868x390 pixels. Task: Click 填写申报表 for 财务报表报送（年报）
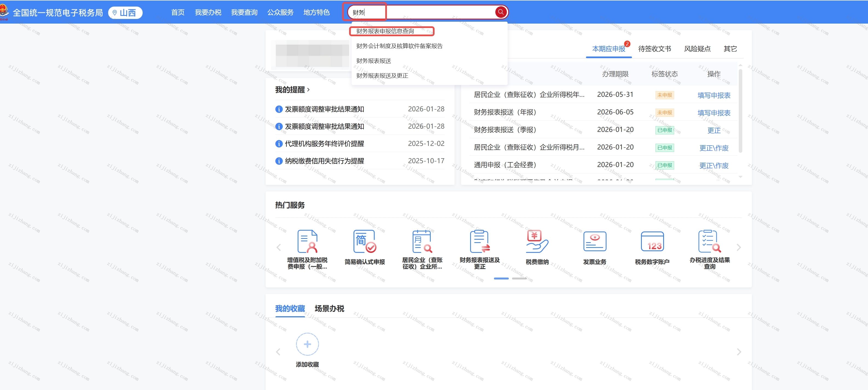714,113
